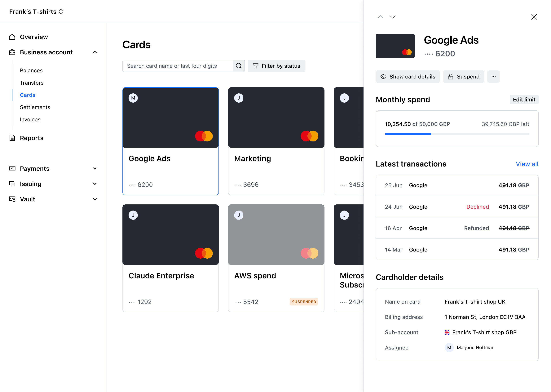Show card details with eye button
551x392 pixels.
[408, 77]
